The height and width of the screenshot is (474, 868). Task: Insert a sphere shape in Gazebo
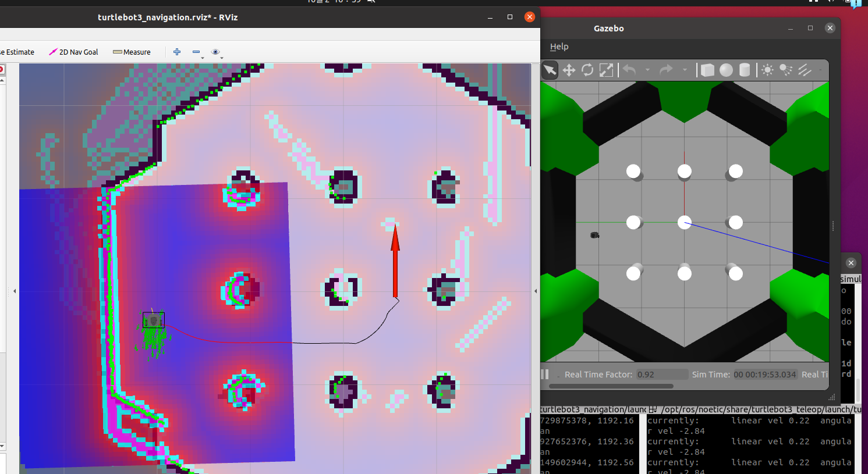coord(726,70)
